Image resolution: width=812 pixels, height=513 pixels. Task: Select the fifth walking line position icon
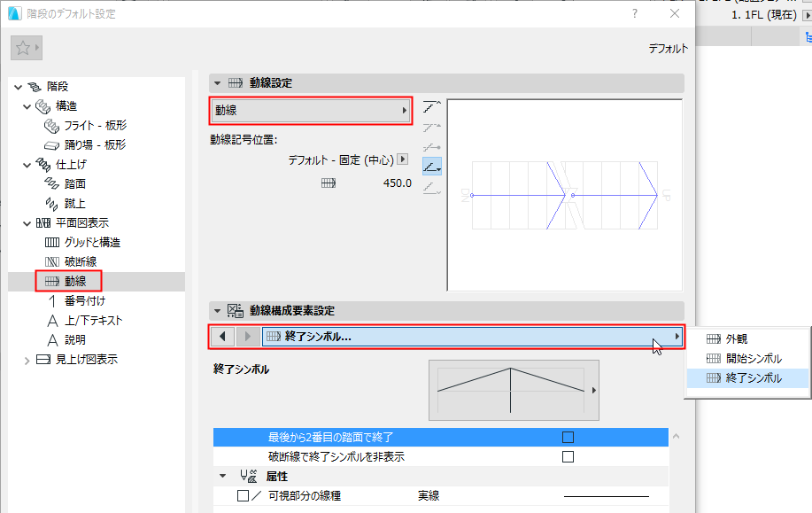tap(431, 187)
